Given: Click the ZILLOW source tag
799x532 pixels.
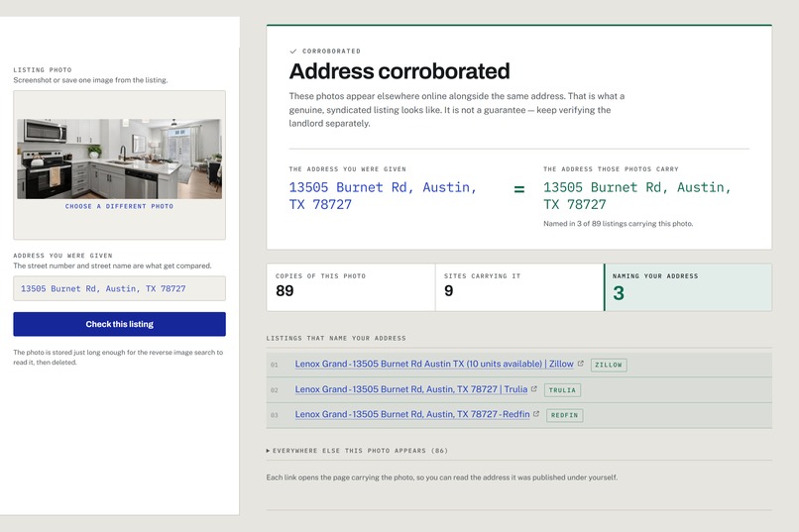Looking at the screenshot, I should pos(609,365).
